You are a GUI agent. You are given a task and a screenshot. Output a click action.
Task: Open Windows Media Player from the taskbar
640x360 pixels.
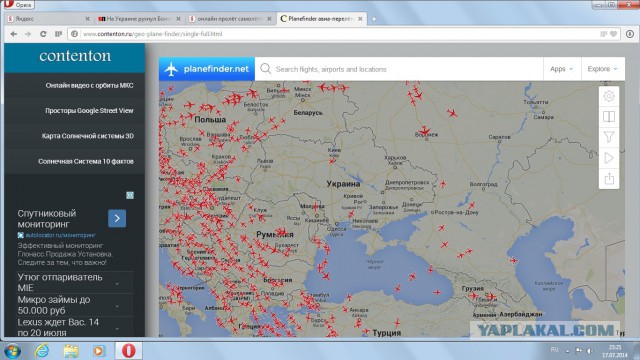(x=98, y=351)
